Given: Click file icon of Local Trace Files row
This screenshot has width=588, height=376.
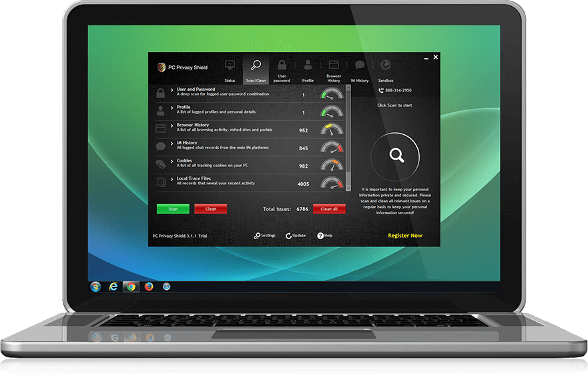Looking at the screenshot, I should (x=160, y=182).
